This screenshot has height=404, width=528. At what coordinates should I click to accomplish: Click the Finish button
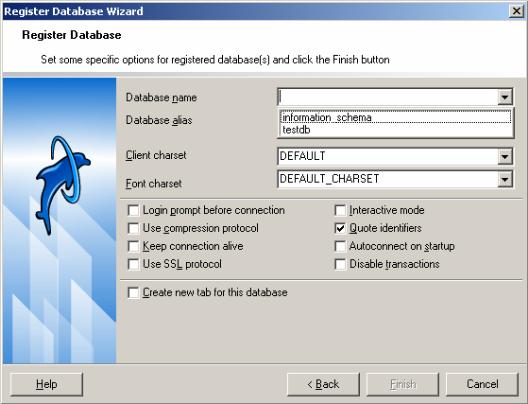pyautogui.click(x=403, y=384)
